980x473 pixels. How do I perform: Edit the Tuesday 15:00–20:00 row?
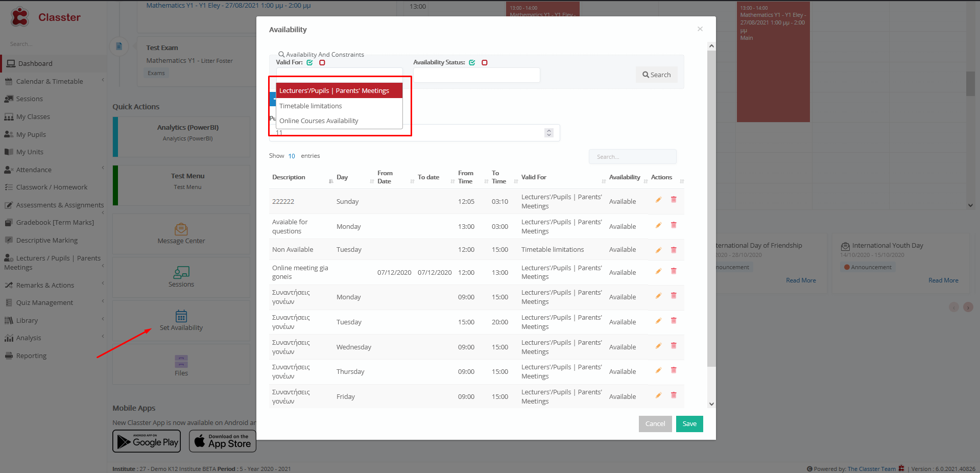point(658,321)
